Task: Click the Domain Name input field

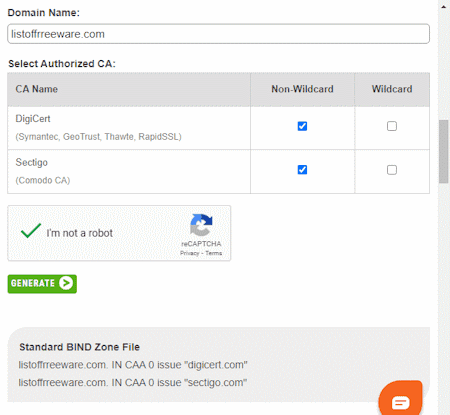Action: (218, 34)
